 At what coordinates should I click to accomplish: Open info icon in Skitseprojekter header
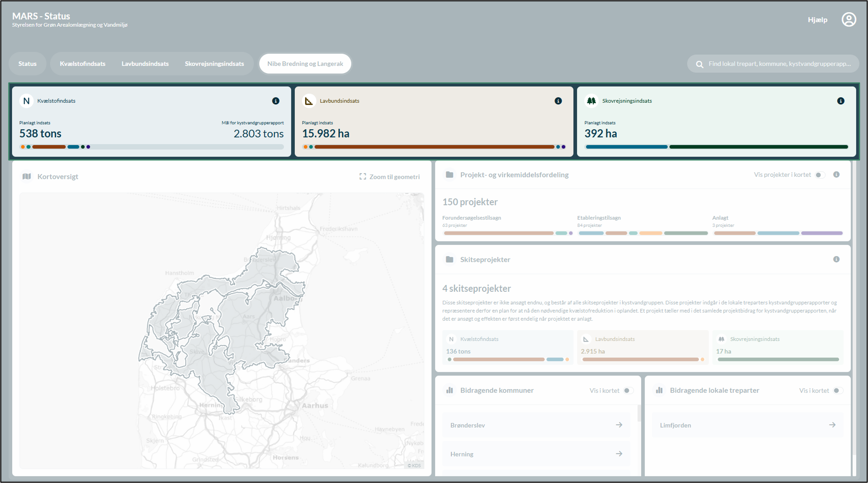pyautogui.click(x=836, y=259)
